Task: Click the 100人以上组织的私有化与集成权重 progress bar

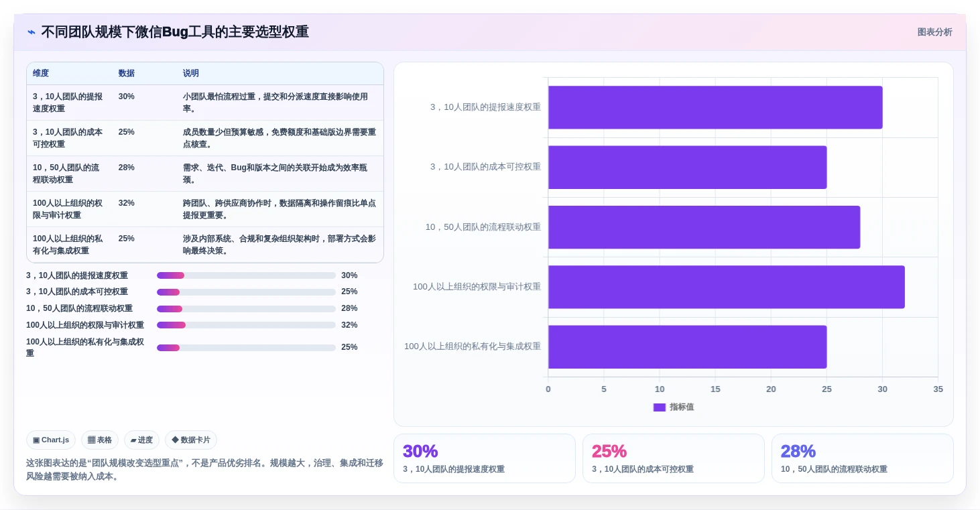Action: click(246, 348)
